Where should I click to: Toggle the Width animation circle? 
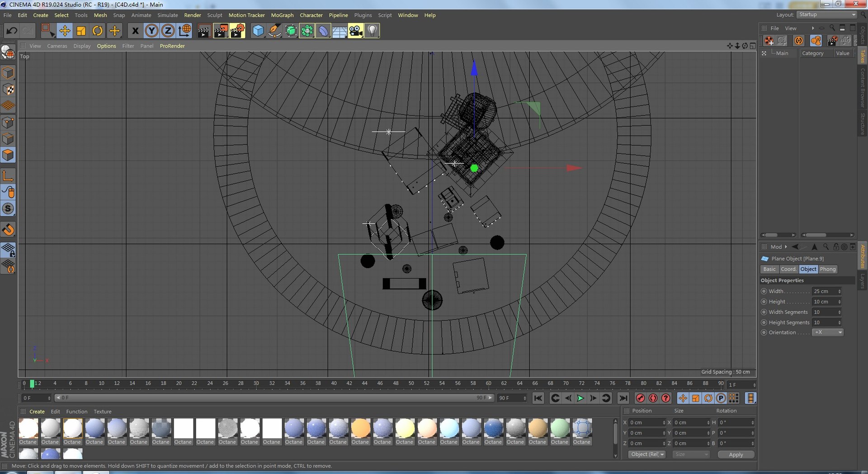(x=764, y=291)
